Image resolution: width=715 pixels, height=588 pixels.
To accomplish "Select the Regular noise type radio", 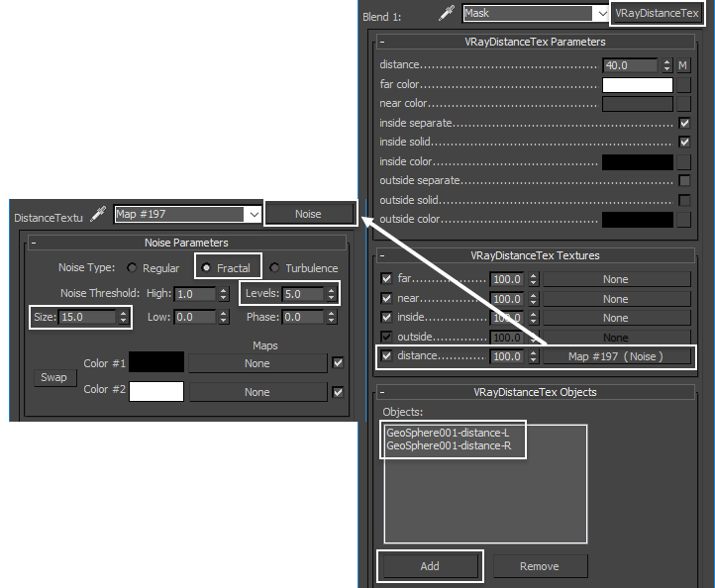I will click(132, 267).
